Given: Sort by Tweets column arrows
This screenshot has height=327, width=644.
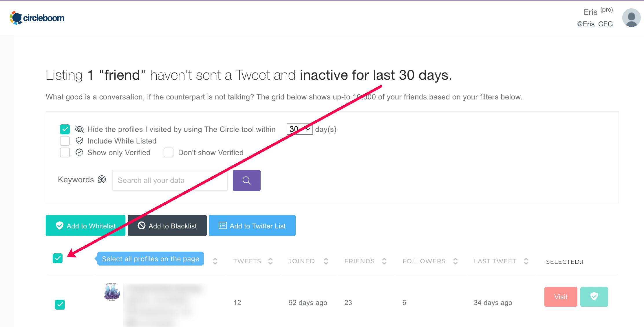Looking at the screenshot, I should click(x=270, y=261).
